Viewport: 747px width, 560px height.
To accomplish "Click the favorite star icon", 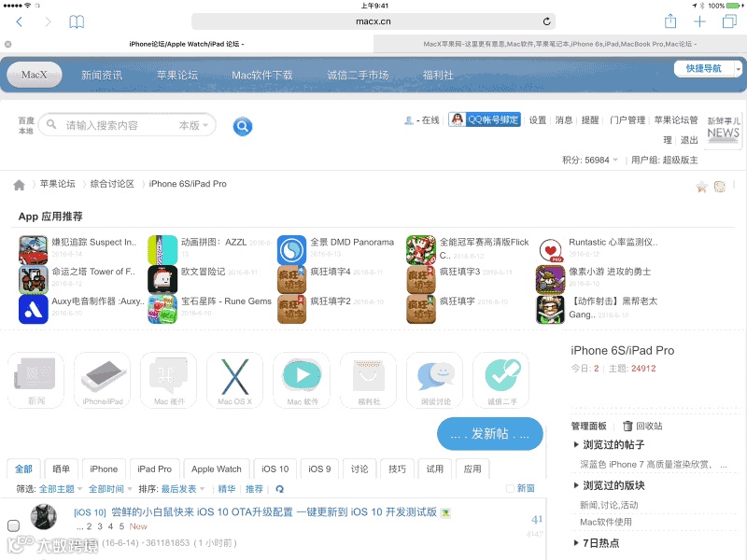I will click(x=701, y=187).
